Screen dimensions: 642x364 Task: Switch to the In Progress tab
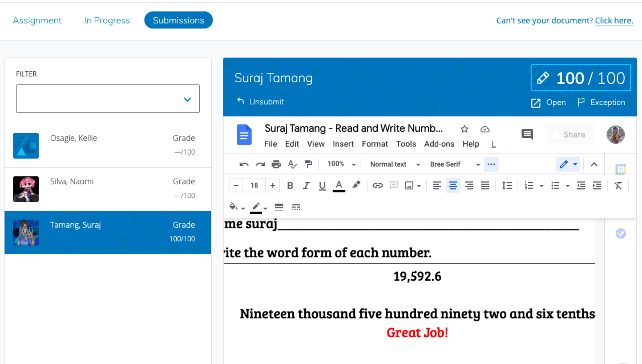pos(107,20)
